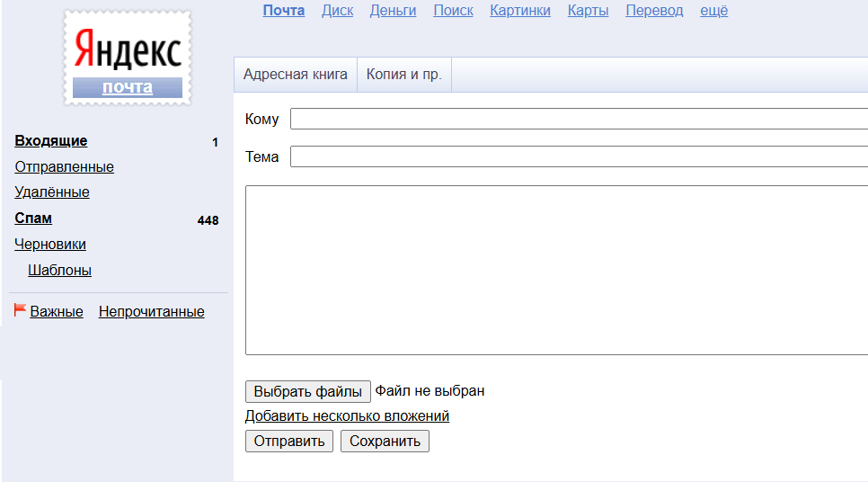Viewport: 868px width, 482px height.
Task: Go to the Удалённые folder
Action: (x=52, y=192)
